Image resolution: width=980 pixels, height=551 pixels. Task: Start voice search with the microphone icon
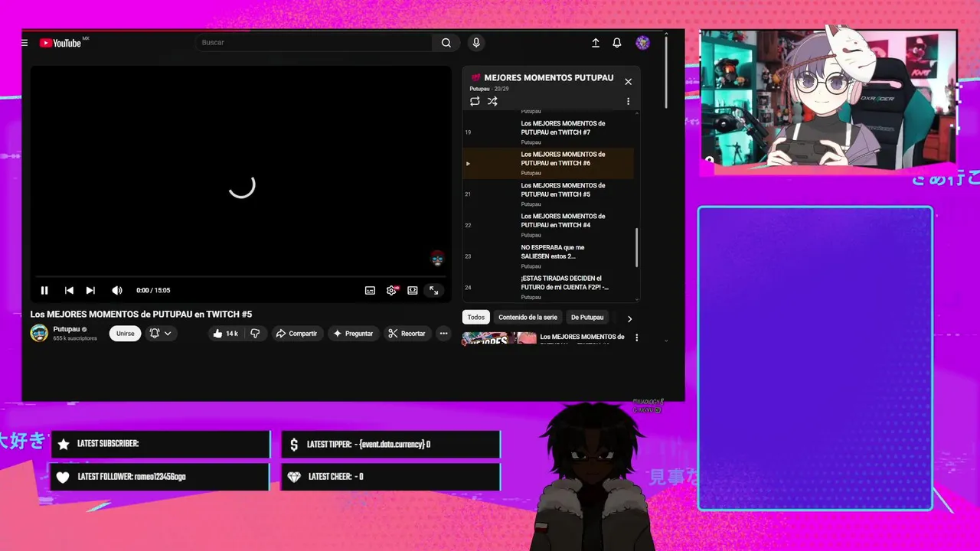[476, 43]
